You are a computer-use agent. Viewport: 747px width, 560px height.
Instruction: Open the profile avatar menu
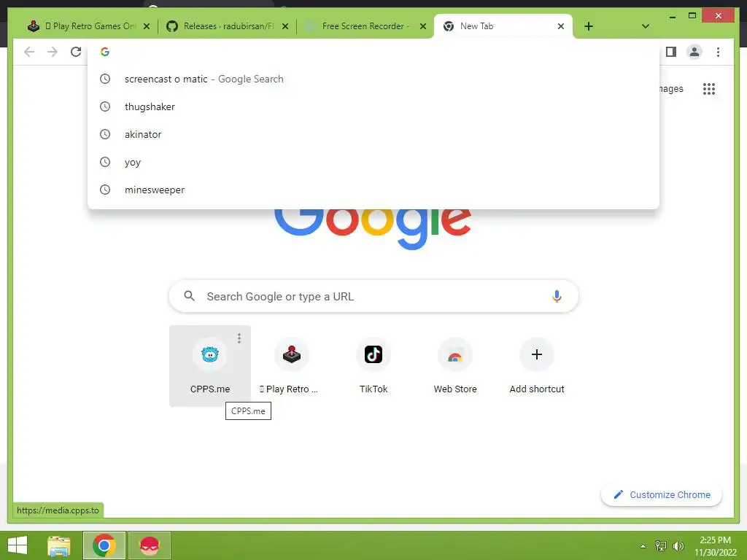694,52
